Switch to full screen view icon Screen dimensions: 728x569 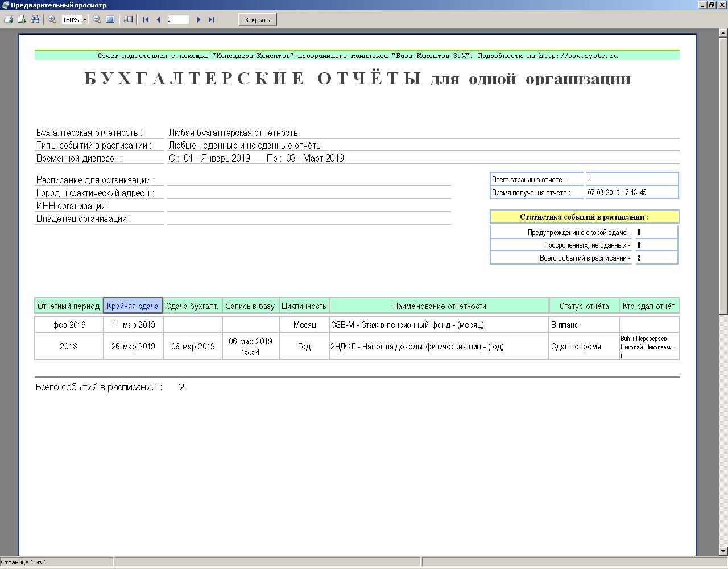[110, 19]
